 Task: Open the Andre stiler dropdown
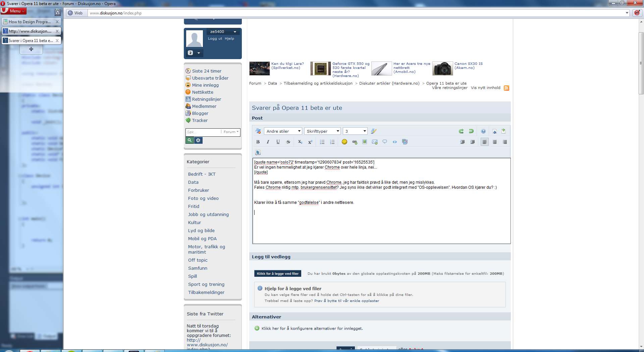(283, 131)
